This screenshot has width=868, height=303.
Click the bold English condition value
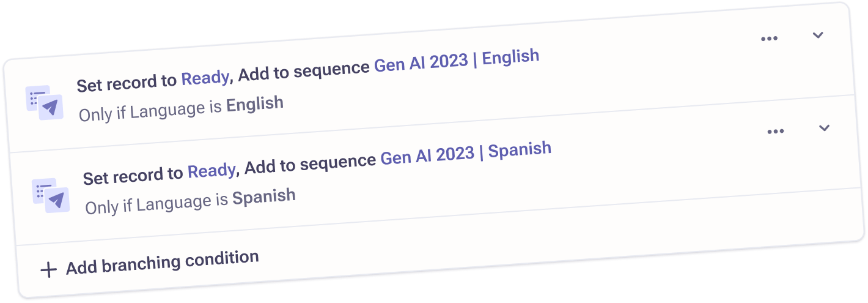pyautogui.click(x=255, y=104)
